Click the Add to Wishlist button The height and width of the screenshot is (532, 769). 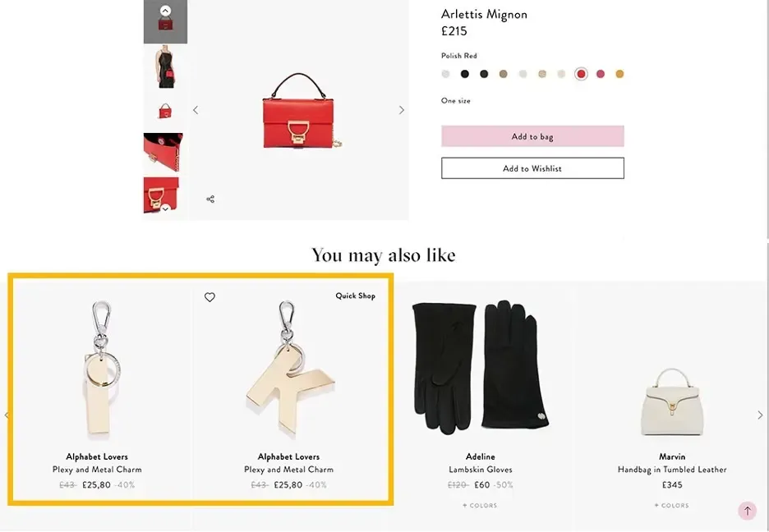coord(532,168)
